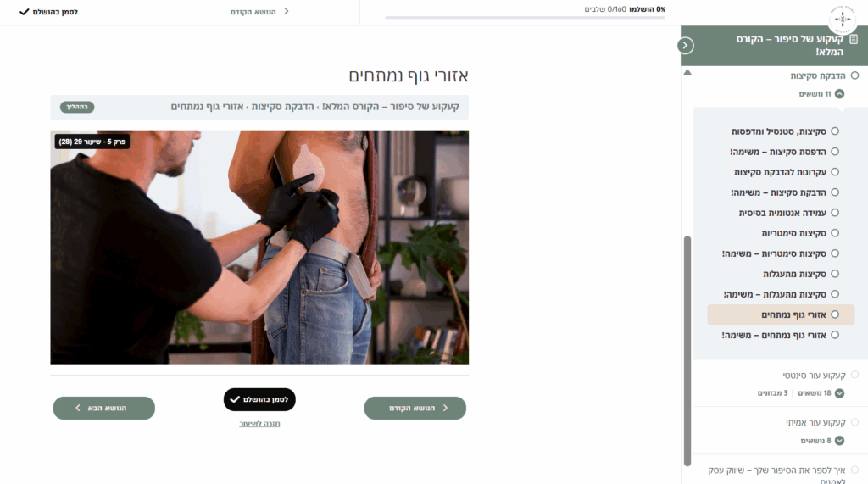Click the site logo at top right

pos(843,19)
